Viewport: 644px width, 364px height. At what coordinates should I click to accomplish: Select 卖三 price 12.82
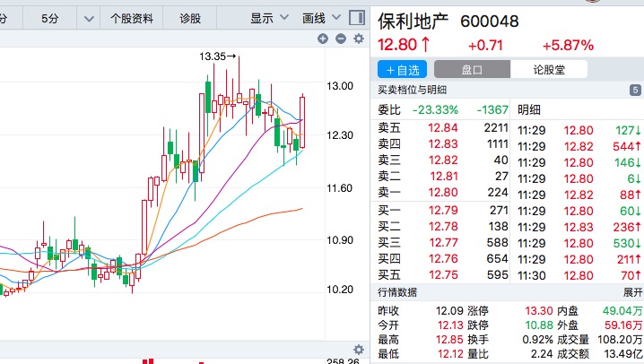(x=443, y=160)
